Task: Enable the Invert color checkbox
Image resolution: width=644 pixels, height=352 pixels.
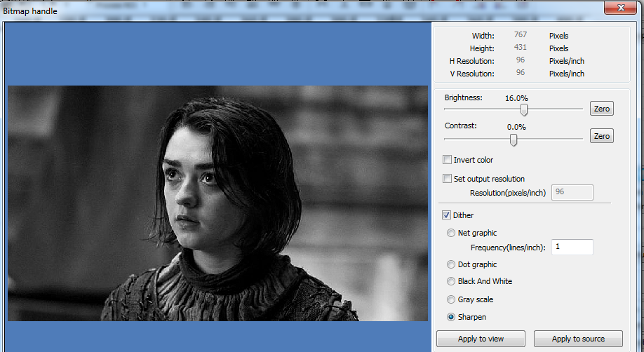Action: 447,160
